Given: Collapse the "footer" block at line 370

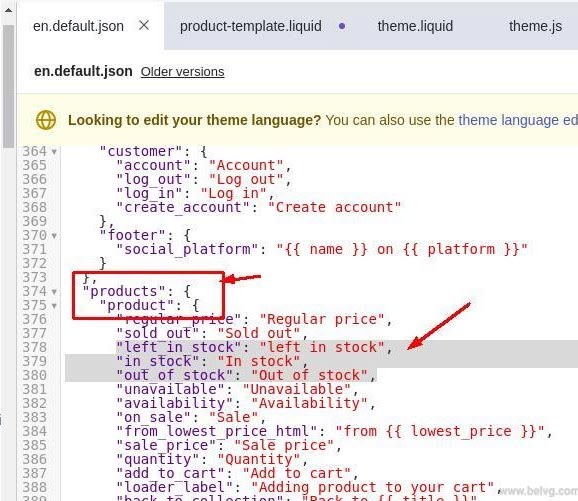Looking at the screenshot, I should 54,236.
